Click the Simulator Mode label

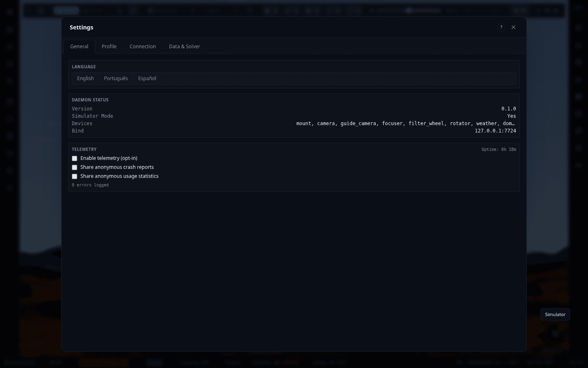(92, 116)
